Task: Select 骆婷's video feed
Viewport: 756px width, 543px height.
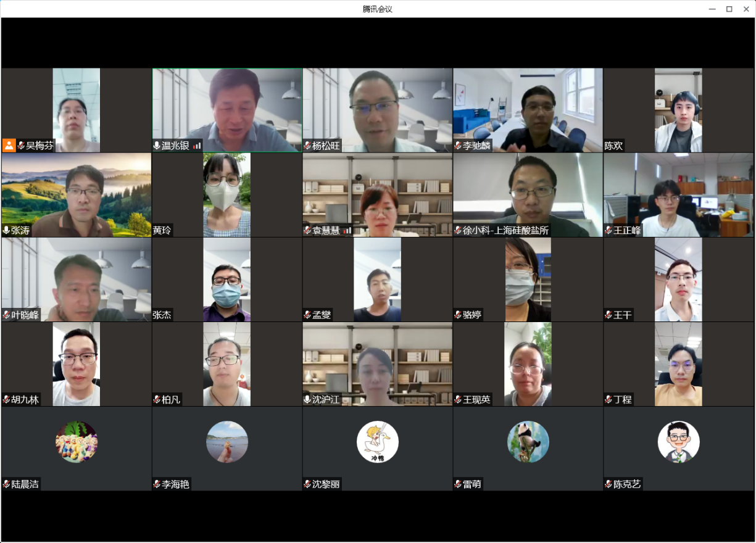Action: click(x=528, y=280)
